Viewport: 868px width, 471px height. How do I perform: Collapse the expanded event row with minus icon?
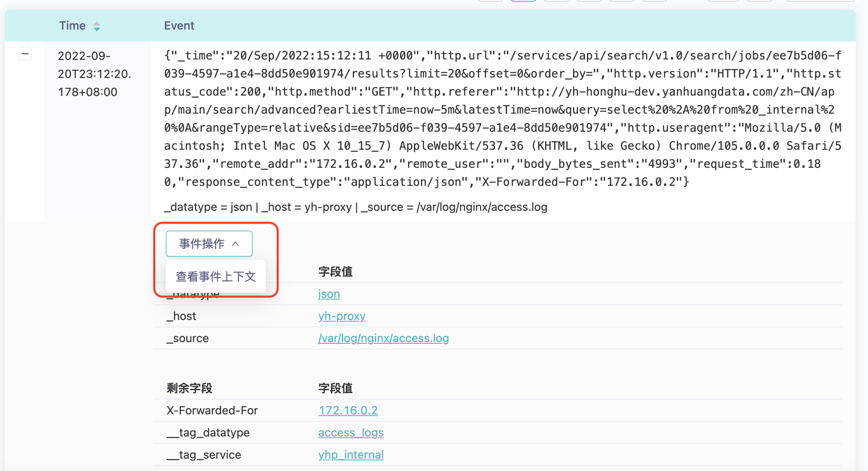tap(25, 54)
